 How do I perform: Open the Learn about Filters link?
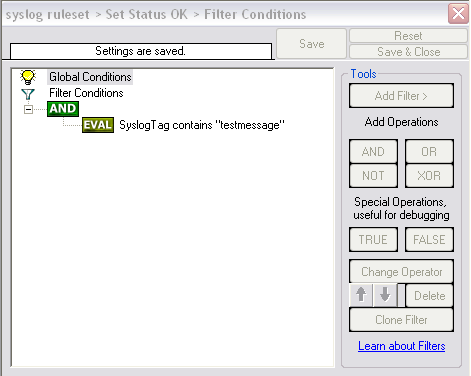pyautogui.click(x=402, y=346)
